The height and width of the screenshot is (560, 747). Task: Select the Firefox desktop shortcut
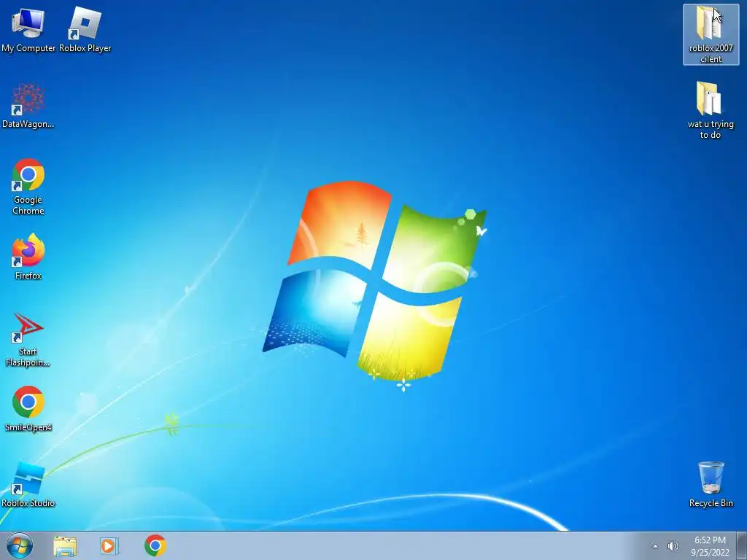(x=28, y=257)
